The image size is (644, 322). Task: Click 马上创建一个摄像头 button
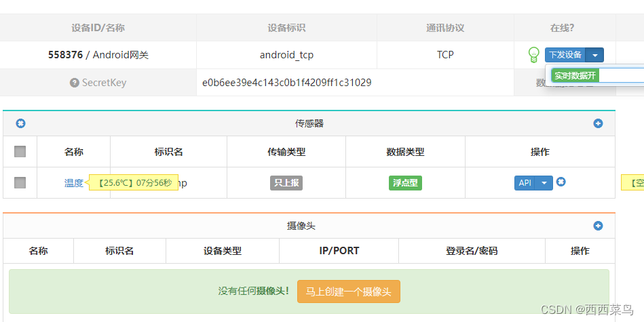point(348,291)
